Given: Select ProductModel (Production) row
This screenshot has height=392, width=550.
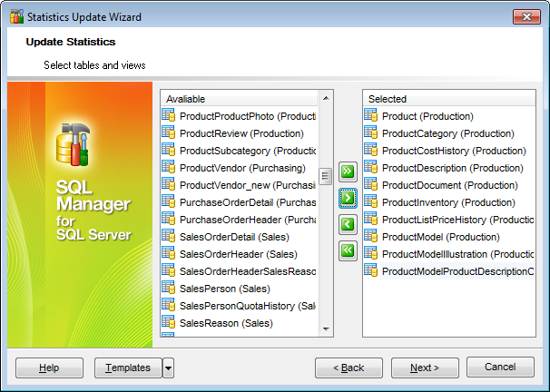Looking at the screenshot, I should coord(448,237).
